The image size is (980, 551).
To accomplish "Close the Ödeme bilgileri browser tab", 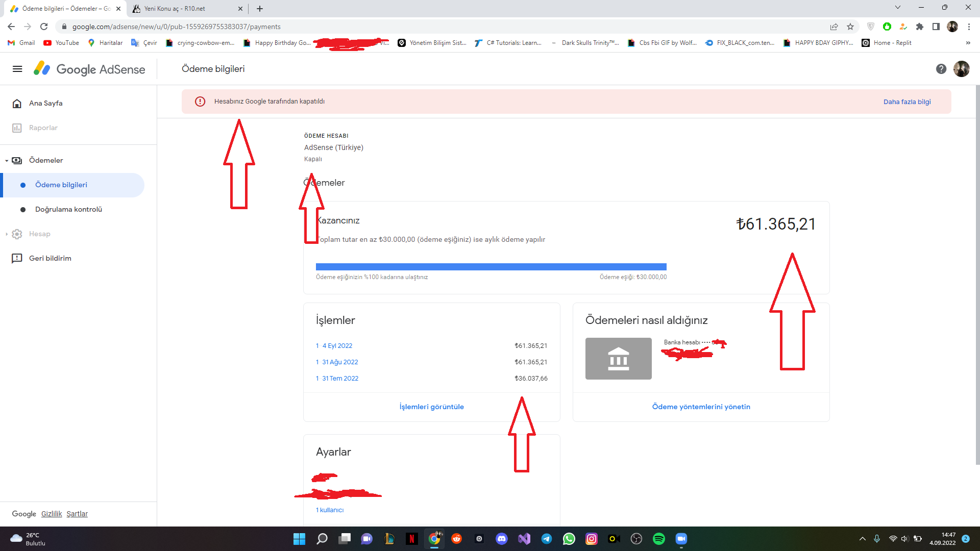I will click(x=118, y=9).
